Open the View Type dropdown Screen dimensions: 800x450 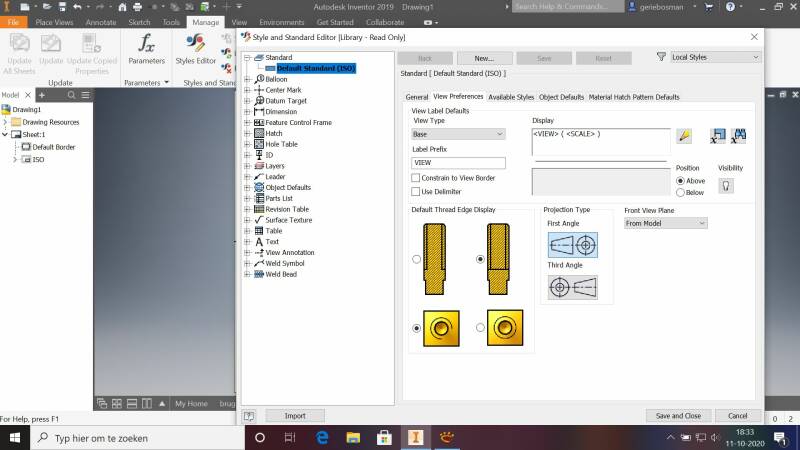pyautogui.click(x=459, y=134)
